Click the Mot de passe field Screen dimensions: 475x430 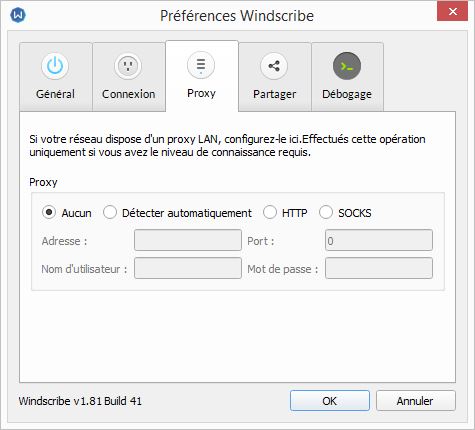pos(379,268)
